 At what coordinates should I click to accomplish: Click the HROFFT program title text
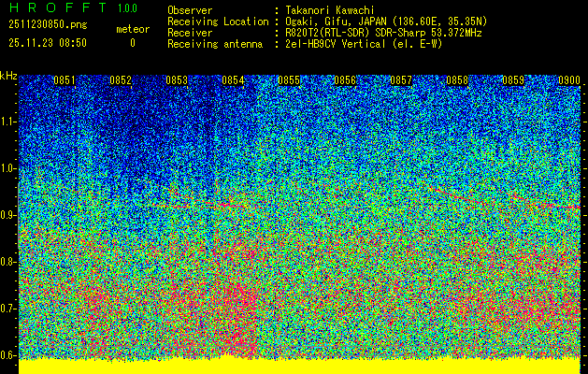[58, 7]
